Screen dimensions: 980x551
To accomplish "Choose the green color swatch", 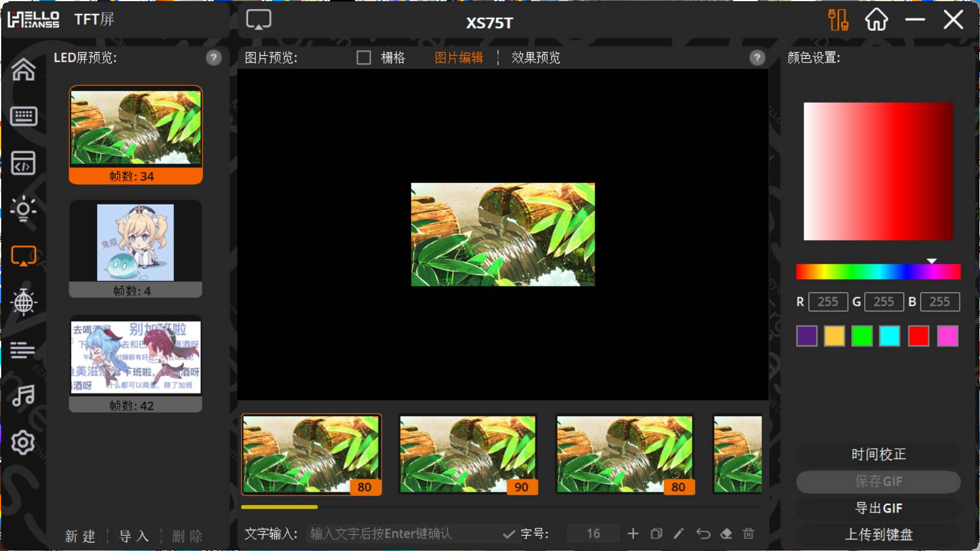I will (x=862, y=336).
